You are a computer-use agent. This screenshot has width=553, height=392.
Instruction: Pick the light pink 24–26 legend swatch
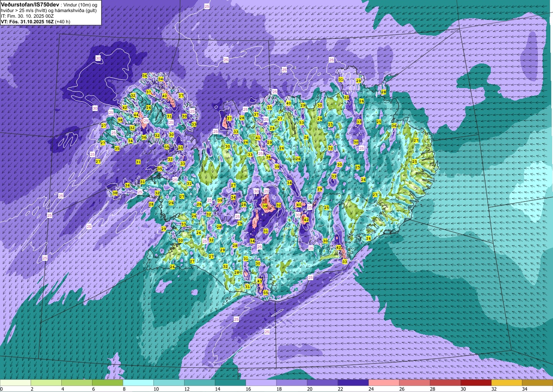[x=384, y=383]
